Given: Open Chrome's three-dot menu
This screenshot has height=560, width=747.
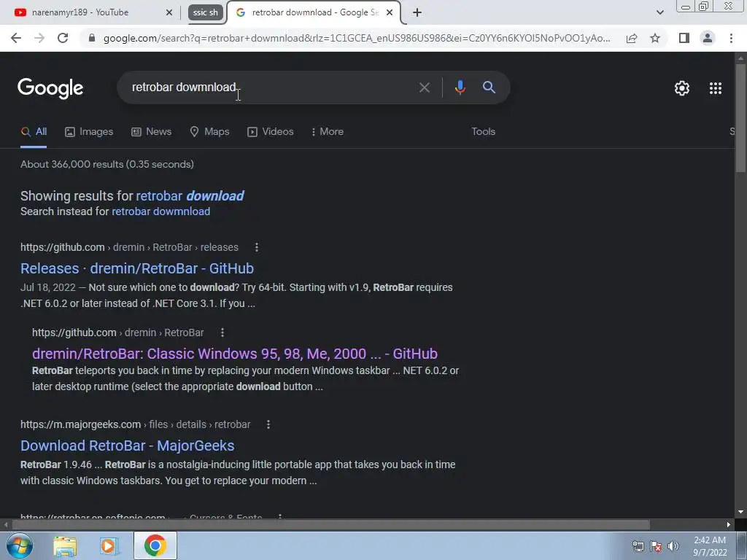Looking at the screenshot, I should [731, 38].
